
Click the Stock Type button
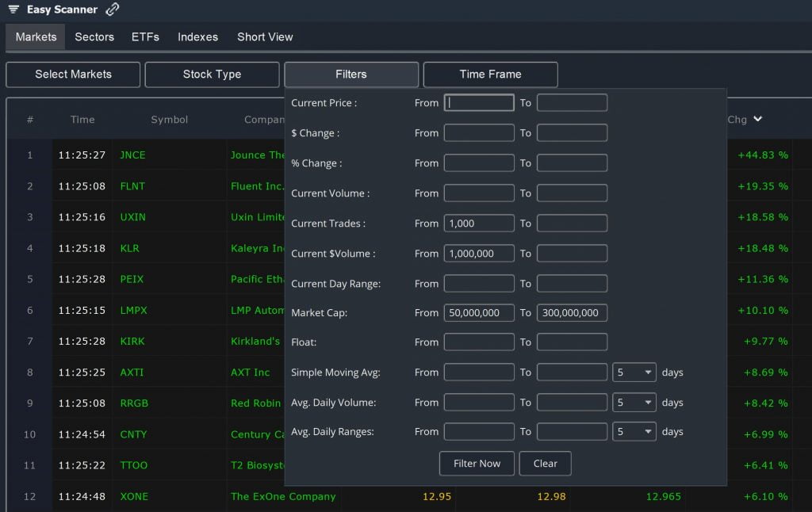(x=212, y=75)
